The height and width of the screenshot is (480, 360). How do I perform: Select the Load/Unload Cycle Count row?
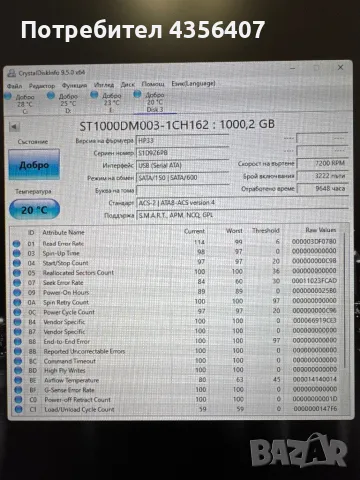point(176,409)
